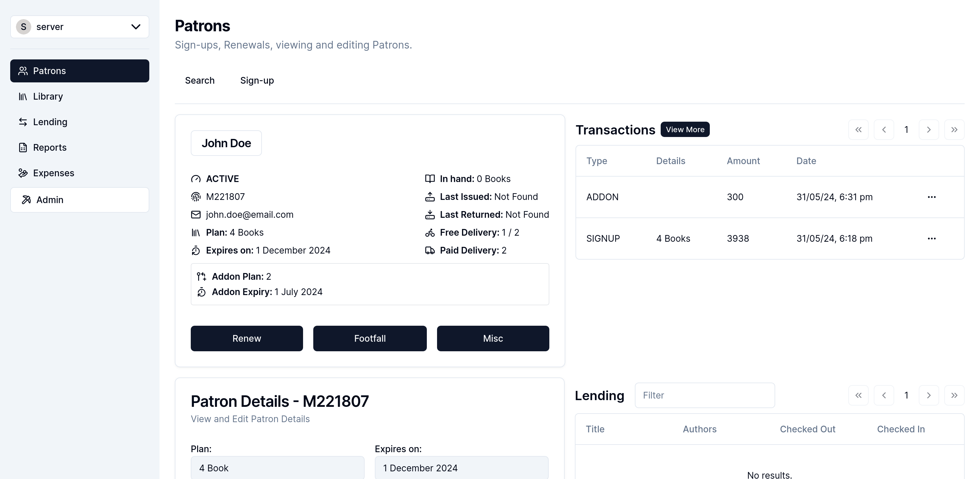Click the Renew button

pyautogui.click(x=247, y=338)
